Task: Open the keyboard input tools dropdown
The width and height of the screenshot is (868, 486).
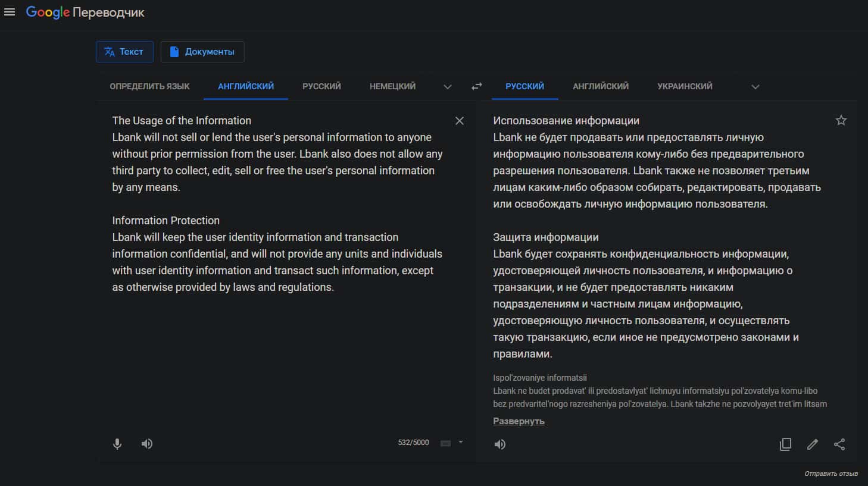Action: (460, 443)
